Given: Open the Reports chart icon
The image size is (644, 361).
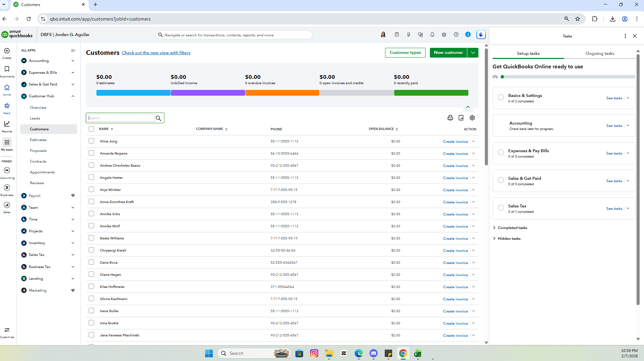Looking at the screenshot, I should (7, 124).
